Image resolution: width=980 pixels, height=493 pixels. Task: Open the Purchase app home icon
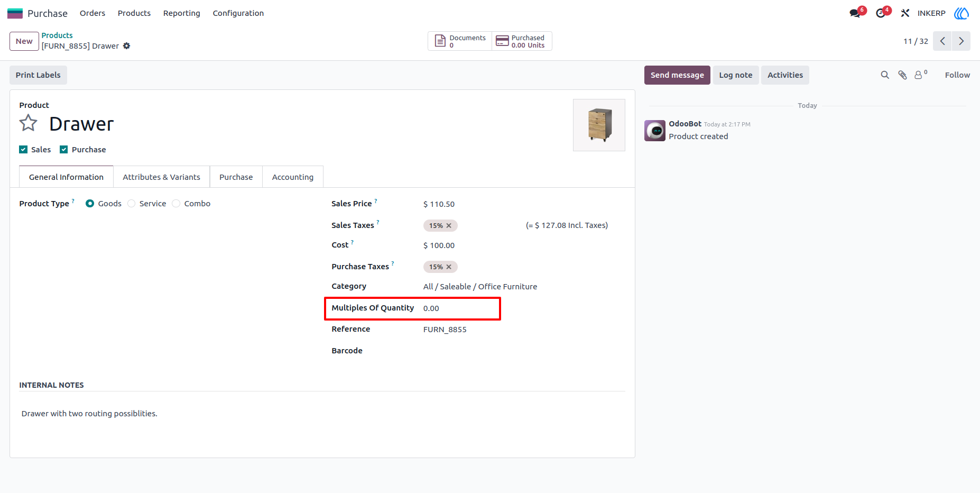(x=15, y=13)
